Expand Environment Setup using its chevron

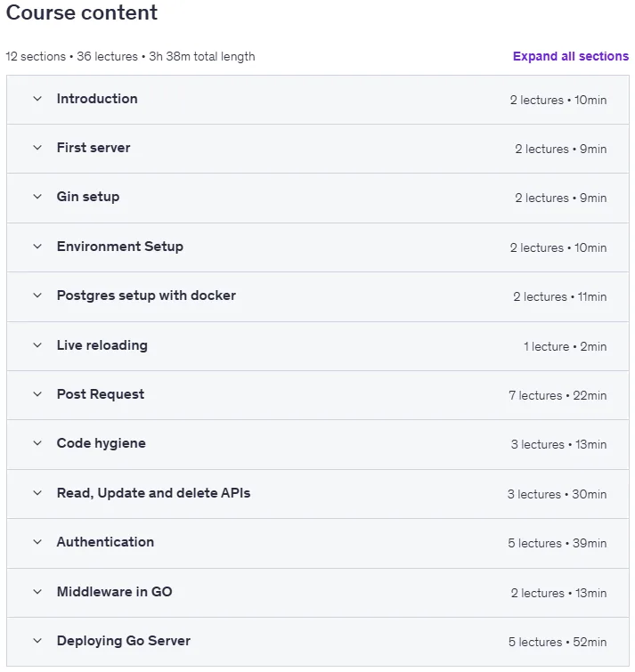[37, 247]
